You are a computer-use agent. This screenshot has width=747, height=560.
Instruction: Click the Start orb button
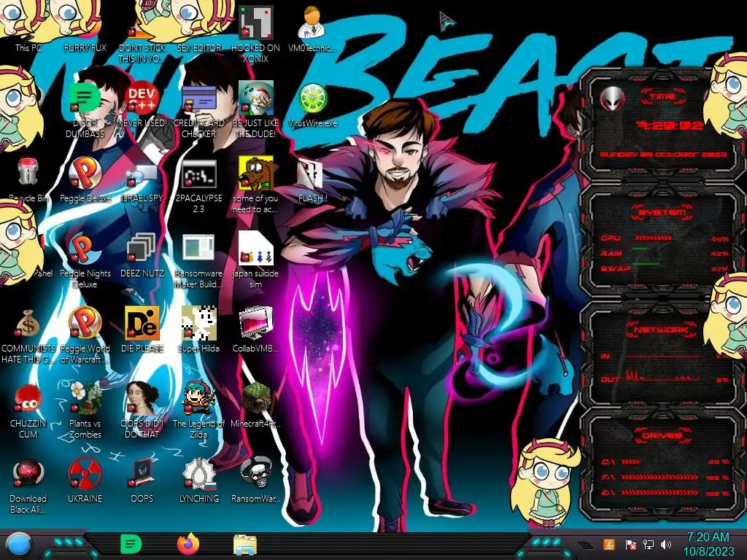click(18, 545)
